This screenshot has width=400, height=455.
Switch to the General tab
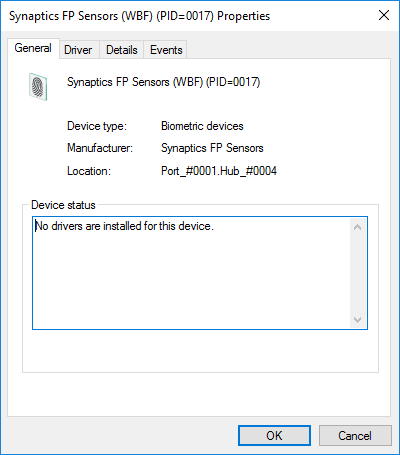click(33, 48)
